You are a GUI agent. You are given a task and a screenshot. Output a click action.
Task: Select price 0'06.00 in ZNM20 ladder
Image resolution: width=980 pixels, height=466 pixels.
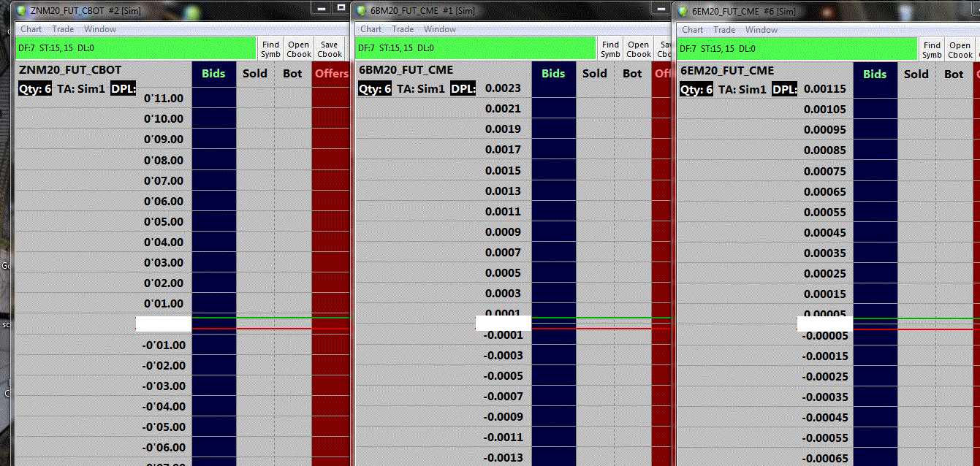pos(164,202)
